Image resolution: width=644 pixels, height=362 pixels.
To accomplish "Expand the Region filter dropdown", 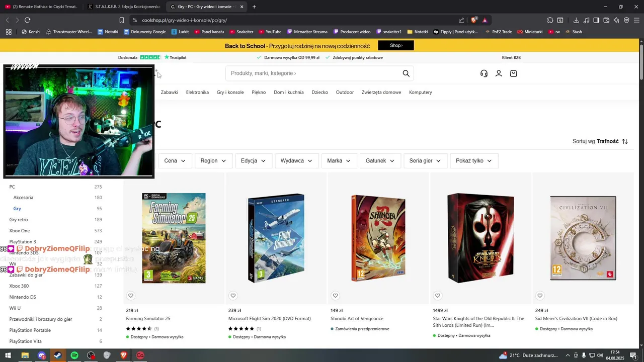I will coord(213,161).
